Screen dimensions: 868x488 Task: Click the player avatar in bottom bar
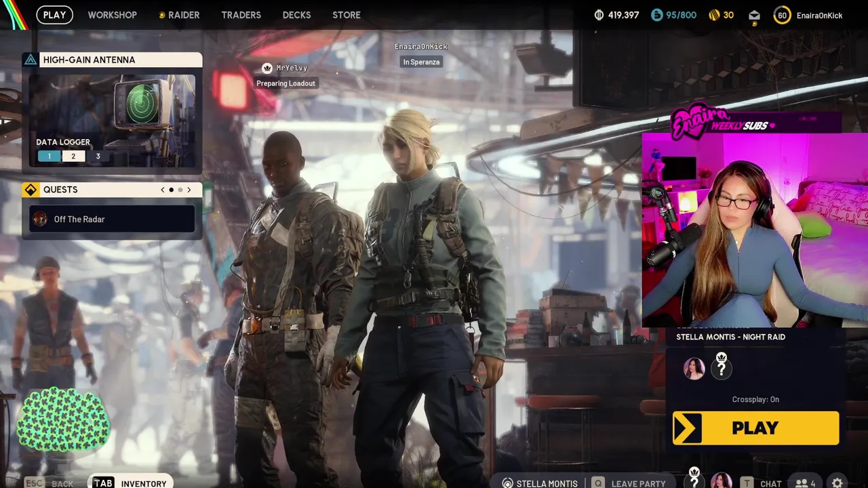[x=721, y=481]
